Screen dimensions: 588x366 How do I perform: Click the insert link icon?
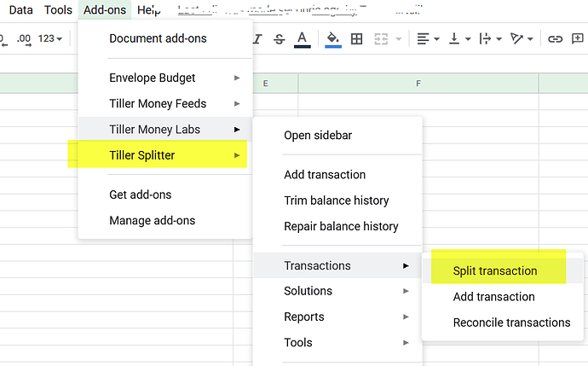[x=555, y=39]
